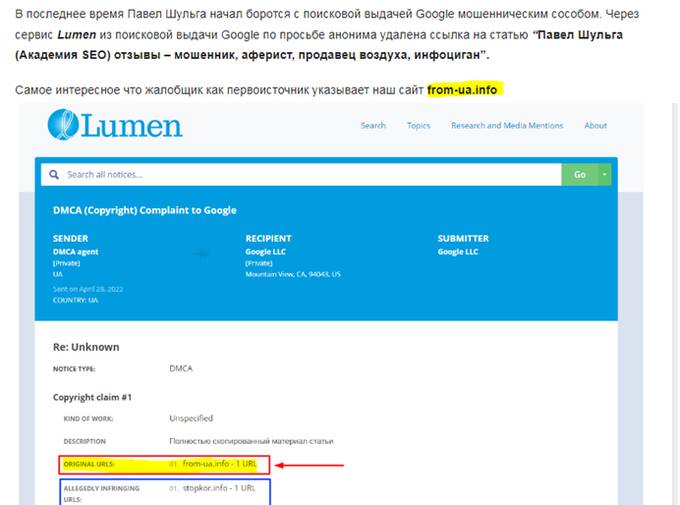Click the Lumen logo
The image size is (680, 505).
pos(115,125)
